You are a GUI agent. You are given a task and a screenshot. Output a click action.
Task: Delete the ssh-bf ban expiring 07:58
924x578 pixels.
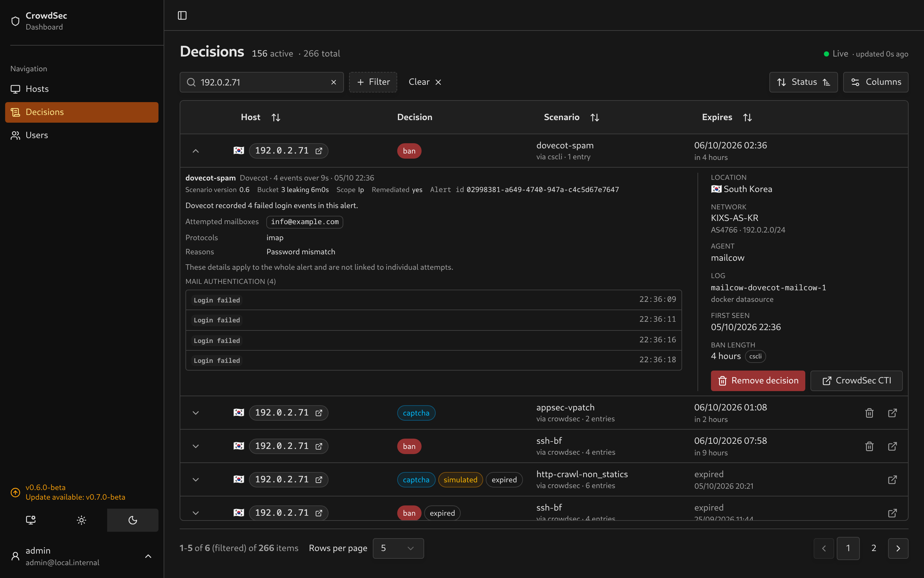point(869,446)
